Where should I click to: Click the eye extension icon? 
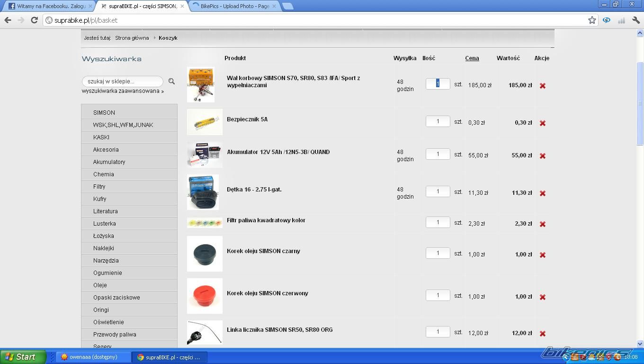click(606, 20)
